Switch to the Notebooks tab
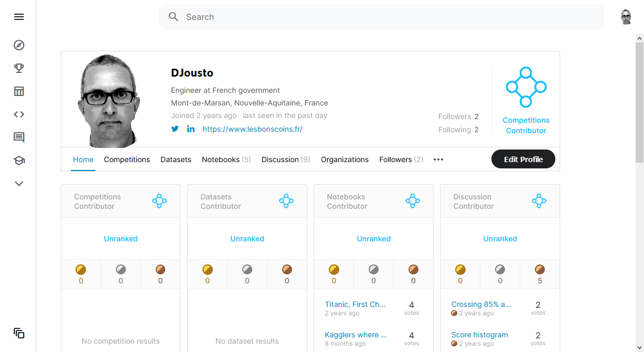644x352 pixels. point(226,159)
